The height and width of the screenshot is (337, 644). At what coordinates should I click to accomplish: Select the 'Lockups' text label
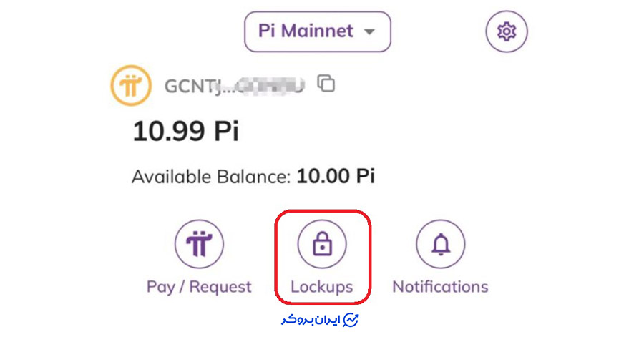[x=322, y=287]
